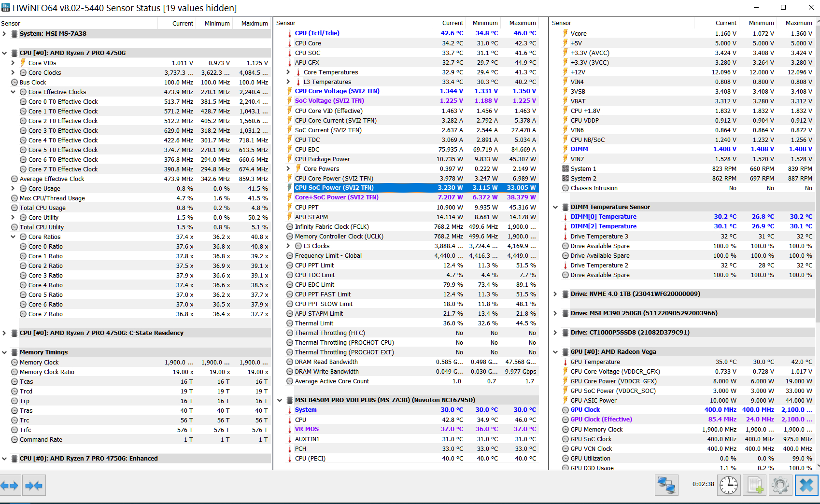This screenshot has height=504, width=820.
Task: Click the clock icon beside Memory Clock Ratio
Action: tap(14, 372)
